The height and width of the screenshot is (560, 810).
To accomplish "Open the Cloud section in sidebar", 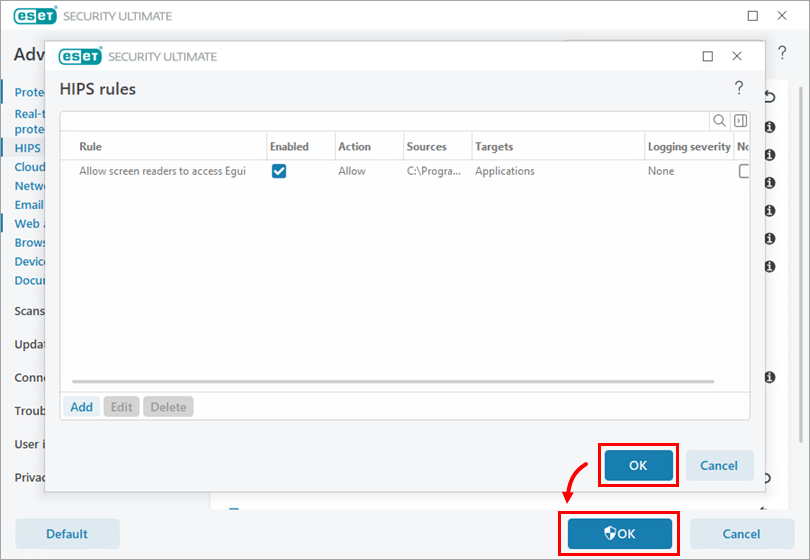I will coord(29,167).
